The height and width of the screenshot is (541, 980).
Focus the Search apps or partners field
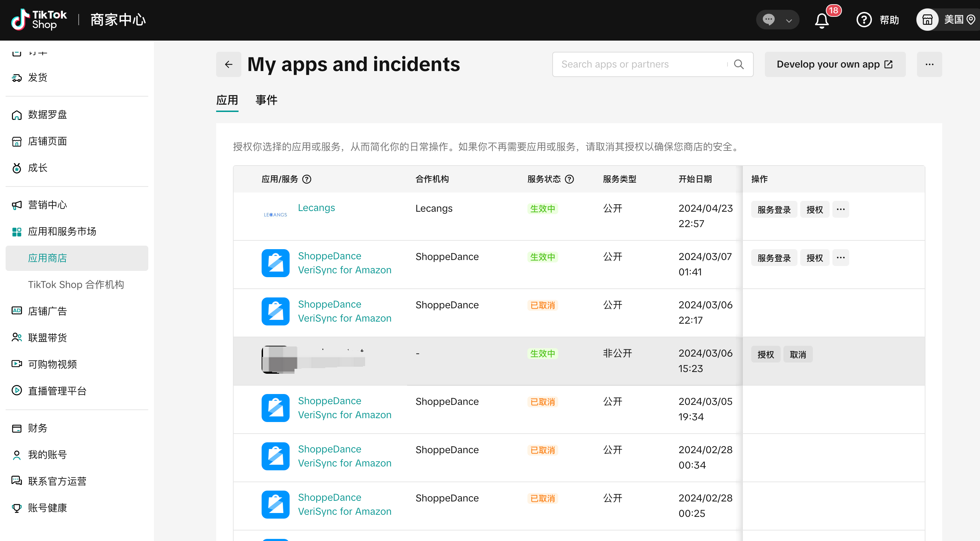[641, 64]
